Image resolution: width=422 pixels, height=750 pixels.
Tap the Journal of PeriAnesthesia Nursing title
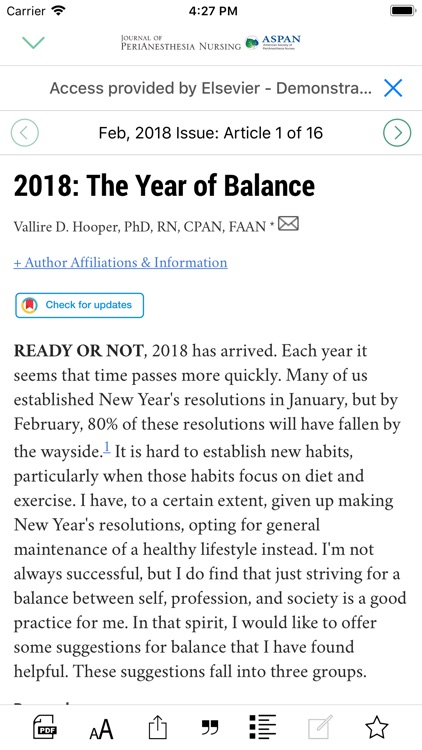(181, 43)
